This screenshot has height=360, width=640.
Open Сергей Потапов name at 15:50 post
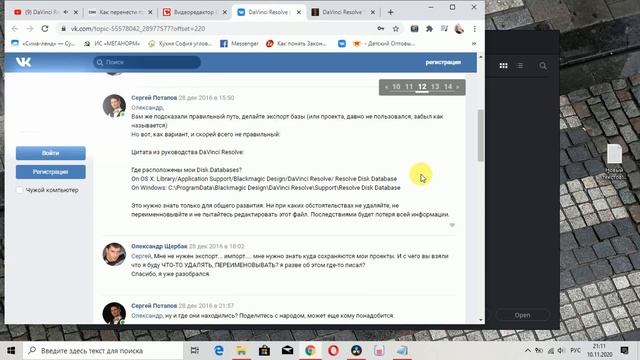pyautogui.click(x=154, y=98)
